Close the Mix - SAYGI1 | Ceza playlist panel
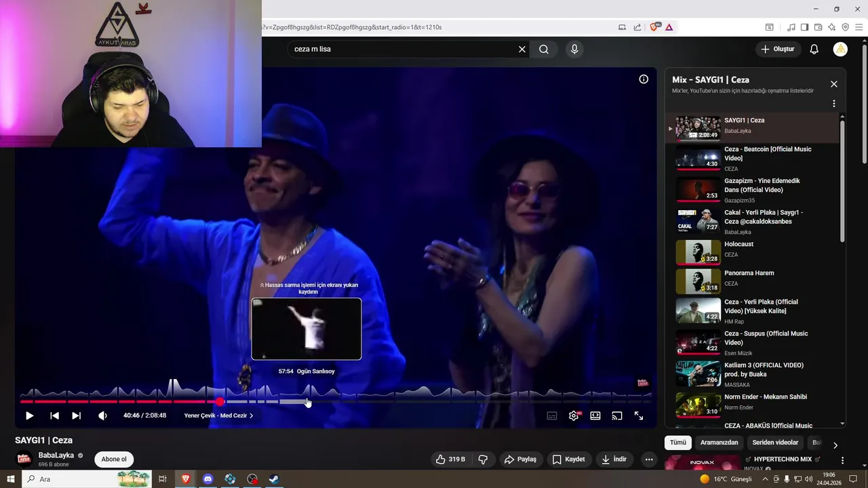The image size is (868, 488). click(834, 84)
